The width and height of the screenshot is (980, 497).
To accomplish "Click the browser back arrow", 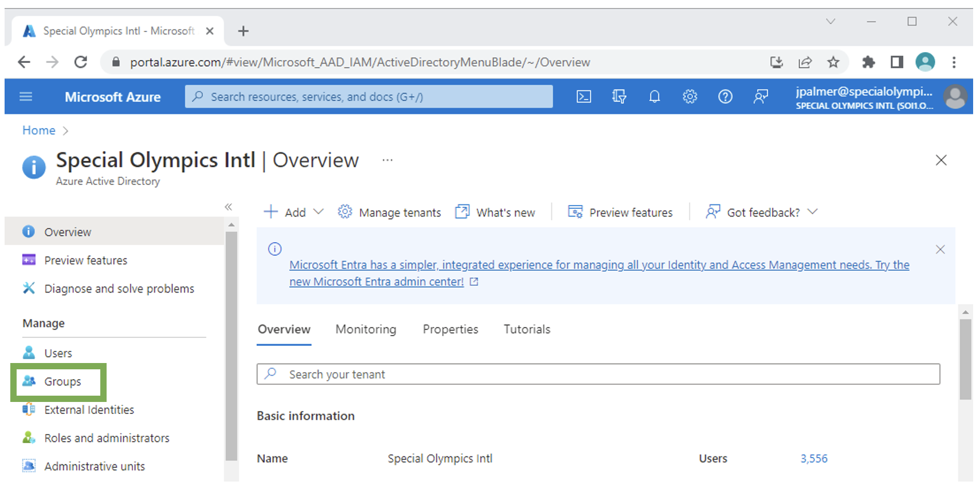I will pyautogui.click(x=24, y=62).
